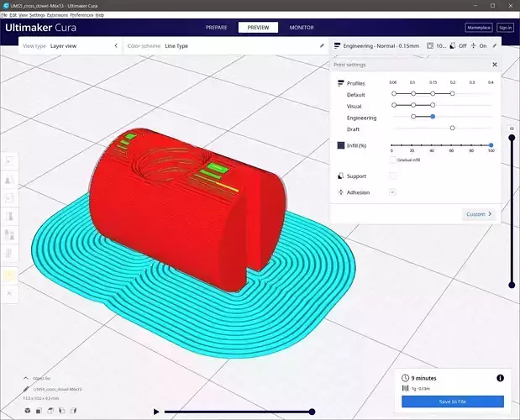Open the View menu
The height and width of the screenshot is (420, 520).
coord(23,15)
